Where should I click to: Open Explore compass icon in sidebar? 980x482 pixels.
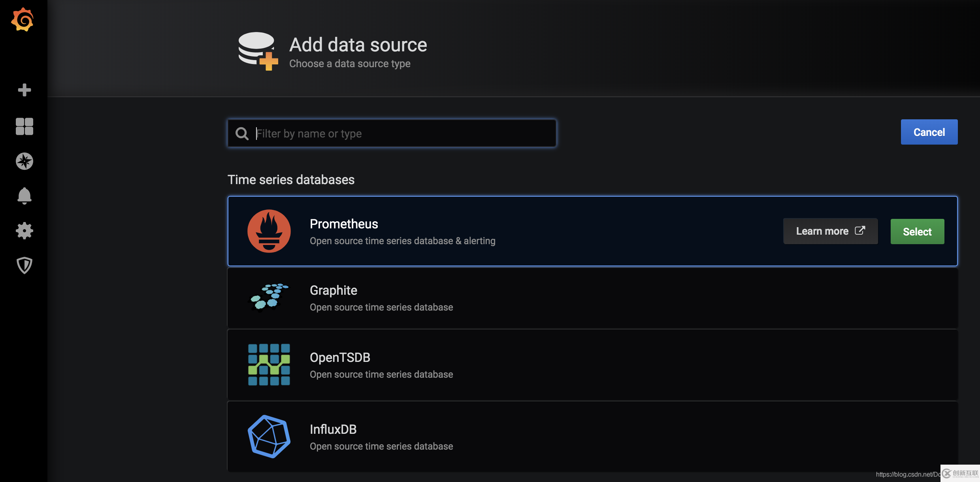[24, 161]
